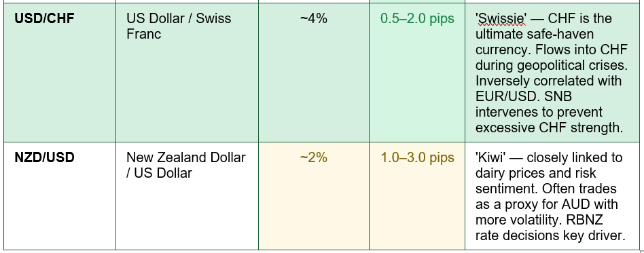This screenshot has width=644, height=253.
Task: Click the USD/CHF pair cell
Action: (x=60, y=73)
